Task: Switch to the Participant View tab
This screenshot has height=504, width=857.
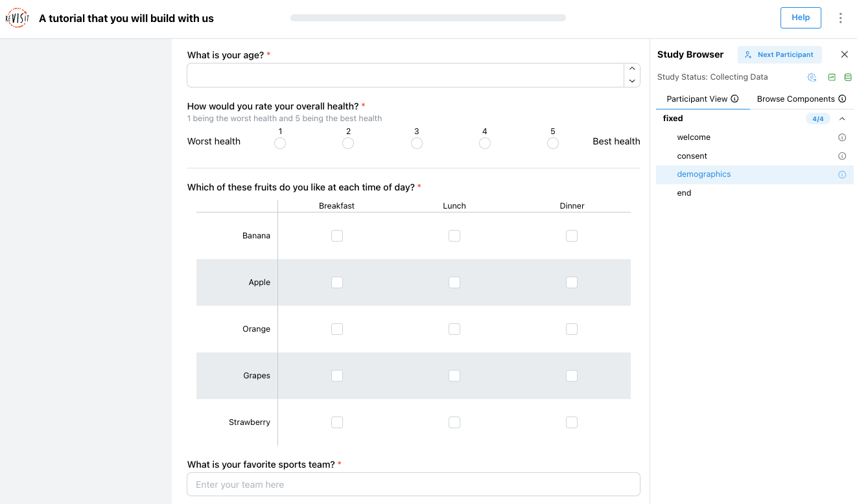Action: tap(703, 99)
